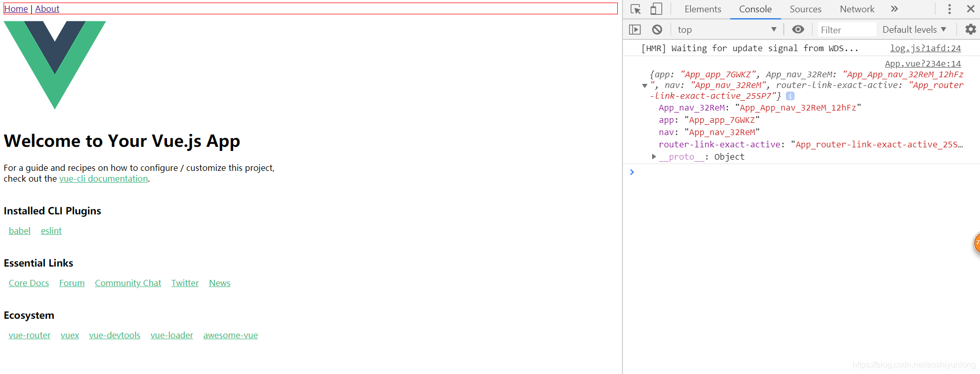
Task: Select the inspect element picker icon
Action: coord(636,9)
